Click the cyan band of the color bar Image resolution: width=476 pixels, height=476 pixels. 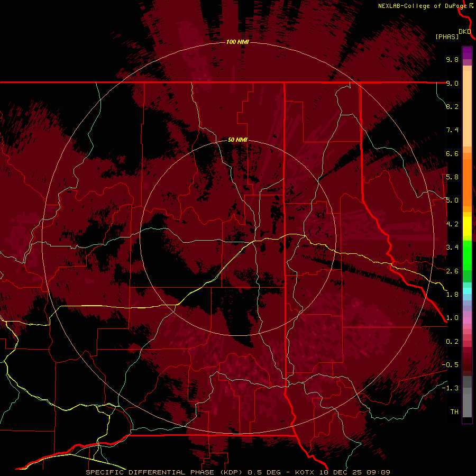[467, 291]
